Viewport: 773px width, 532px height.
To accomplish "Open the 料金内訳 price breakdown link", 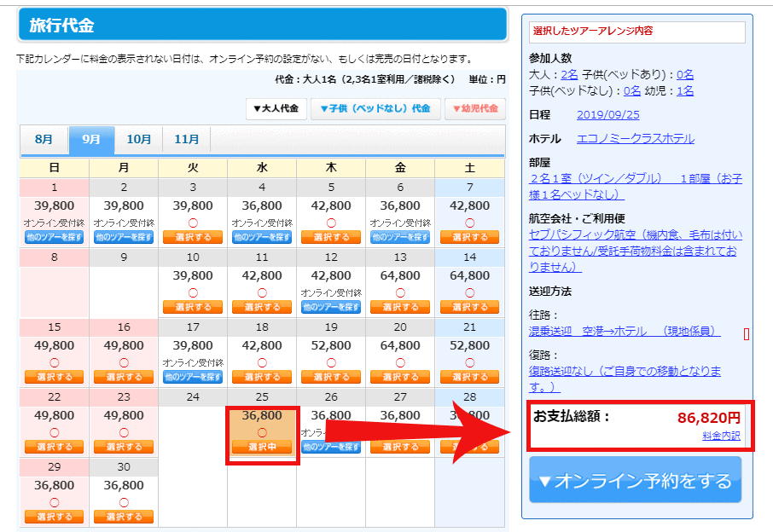I will coord(721,436).
